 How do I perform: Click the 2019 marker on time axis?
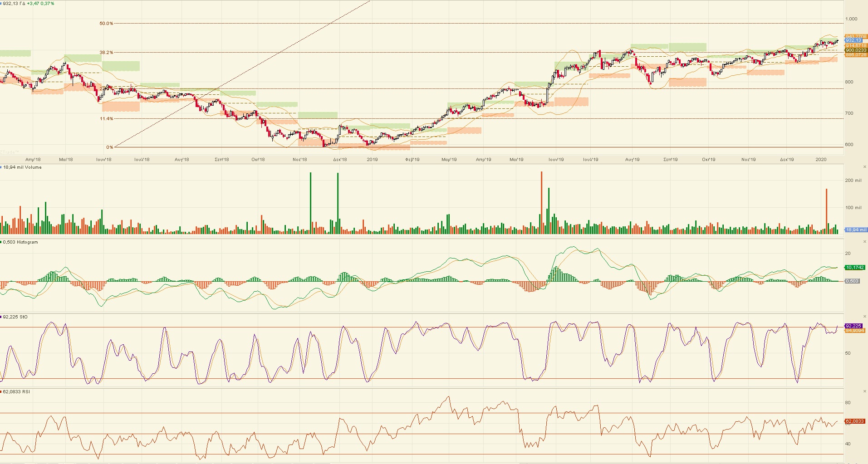372,160
